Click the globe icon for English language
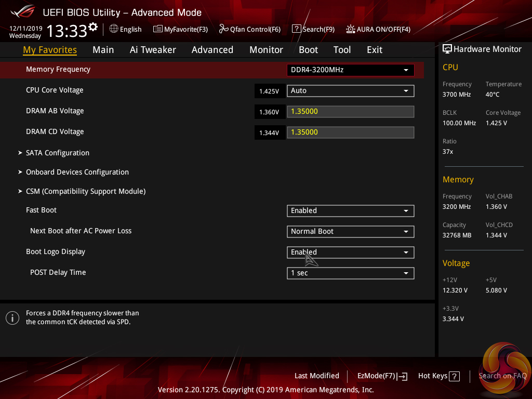 [114, 29]
